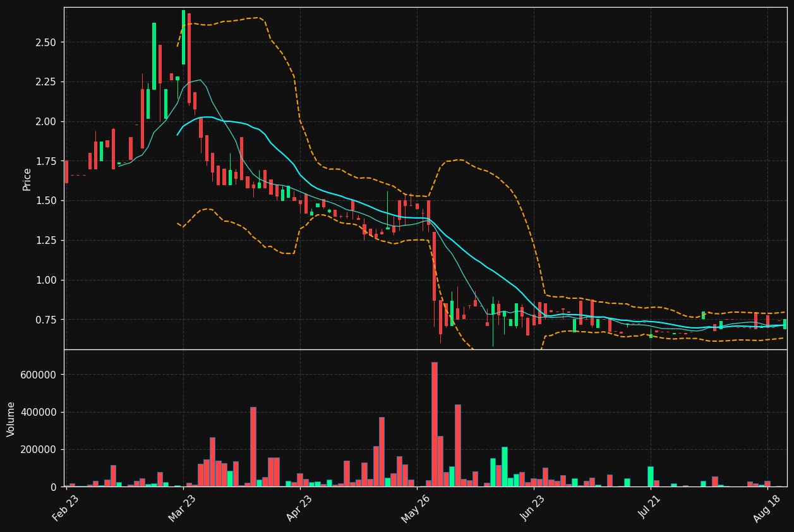Click the Apr 23 date label

299,508
